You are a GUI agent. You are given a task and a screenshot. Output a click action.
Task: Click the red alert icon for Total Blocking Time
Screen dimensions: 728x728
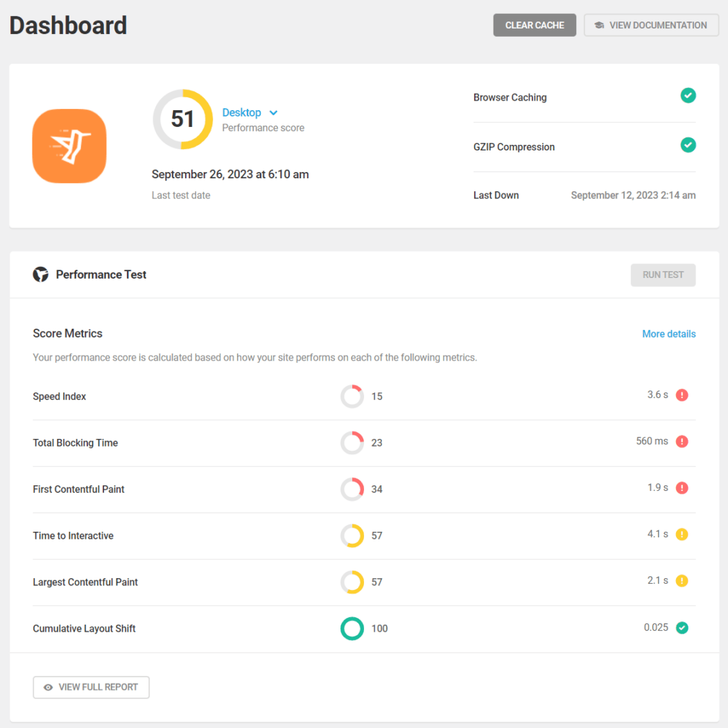coord(682,441)
